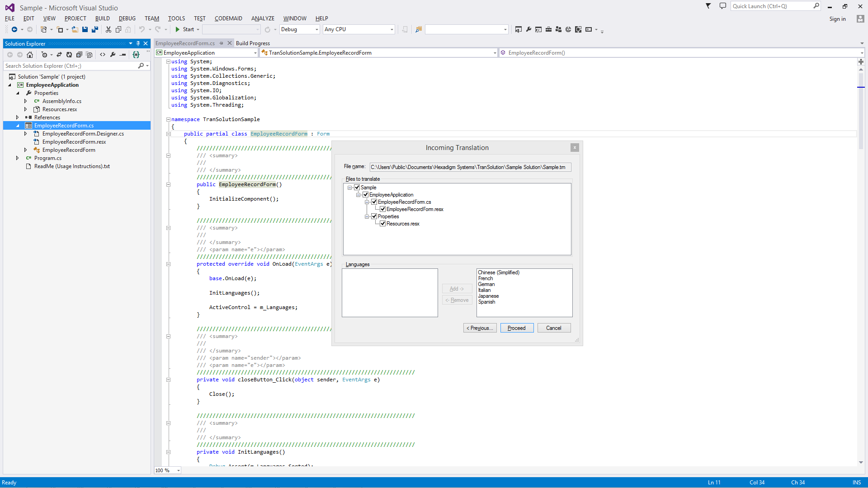Open the BUILD menu
Viewport: 868px width, 488px height.
(x=103, y=19)
